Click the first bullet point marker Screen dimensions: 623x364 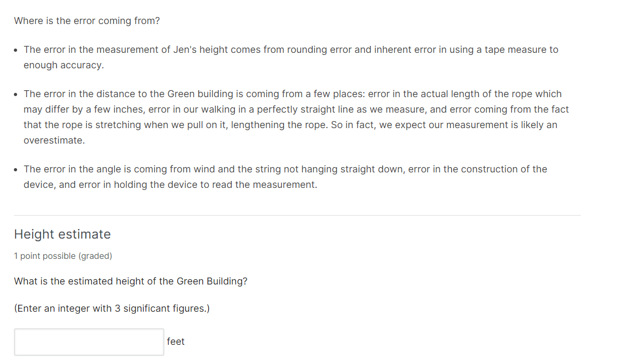[15, 49]
